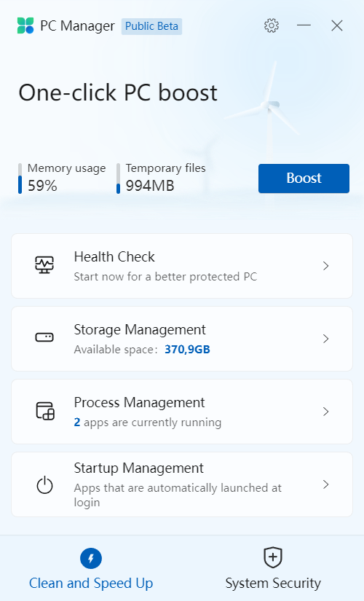Click the lightning bolt icon

click(91, 559)
